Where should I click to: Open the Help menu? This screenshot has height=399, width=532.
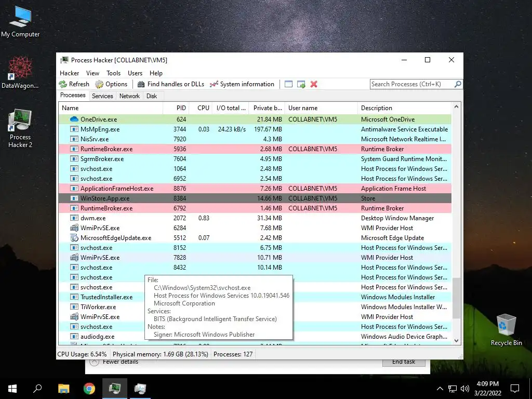[x=156, y=73]
